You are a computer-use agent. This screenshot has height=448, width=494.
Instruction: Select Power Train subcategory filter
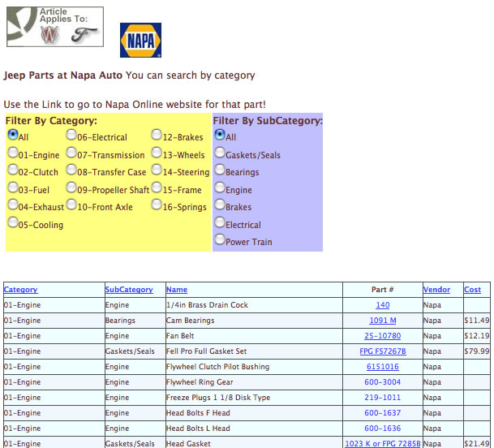[x=220, y=240]
